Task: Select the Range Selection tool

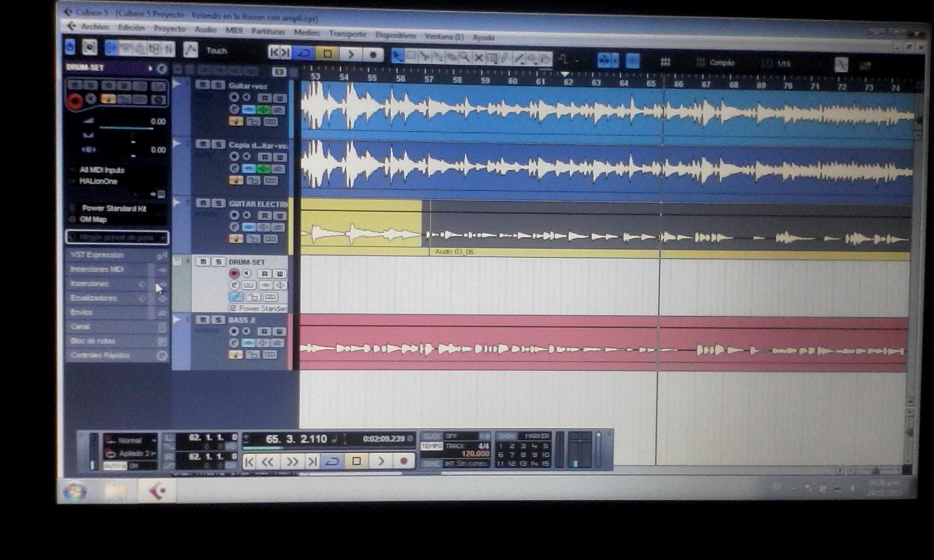Action: click(x=411, y=56)
